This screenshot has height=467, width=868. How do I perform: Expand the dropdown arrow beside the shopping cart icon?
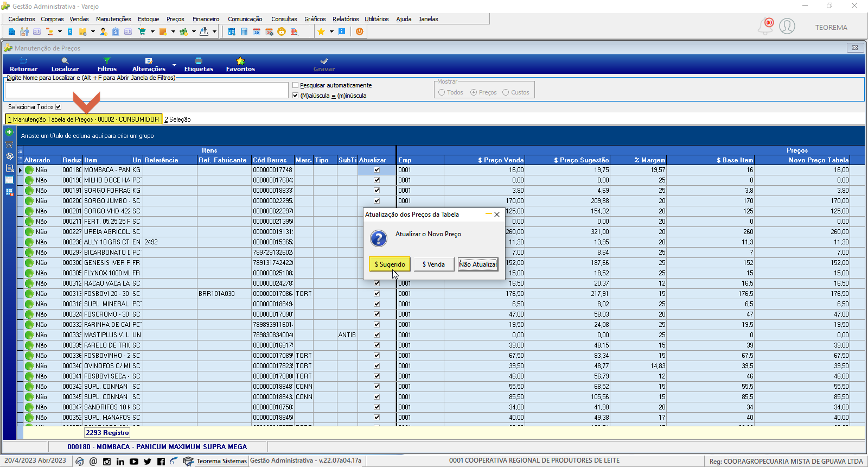point(152,31)
